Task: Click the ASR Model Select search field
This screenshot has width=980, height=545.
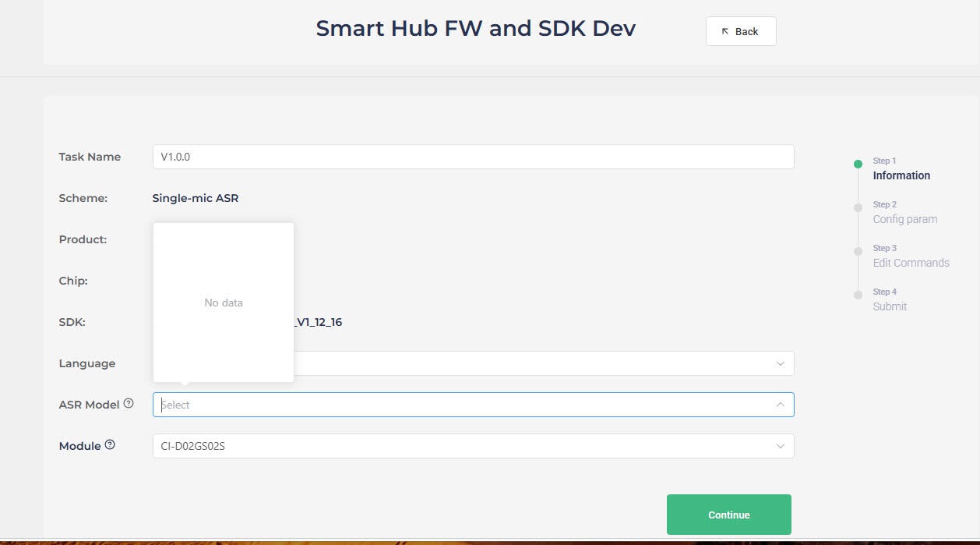Action: (x=473, y=405)
